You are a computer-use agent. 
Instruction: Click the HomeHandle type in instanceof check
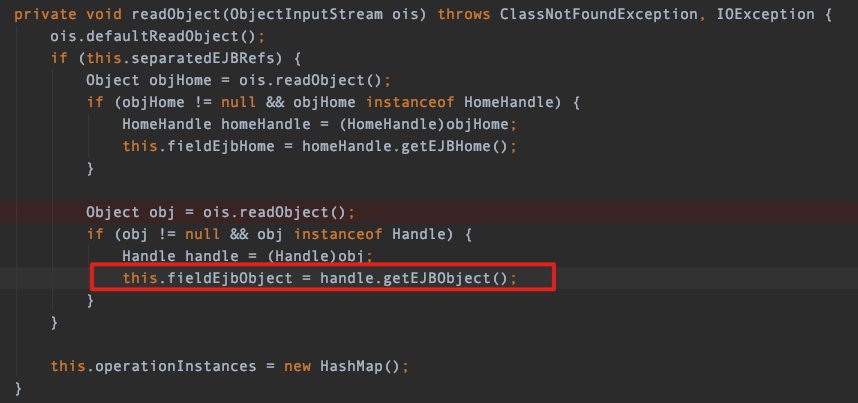[x=509, y=102]
